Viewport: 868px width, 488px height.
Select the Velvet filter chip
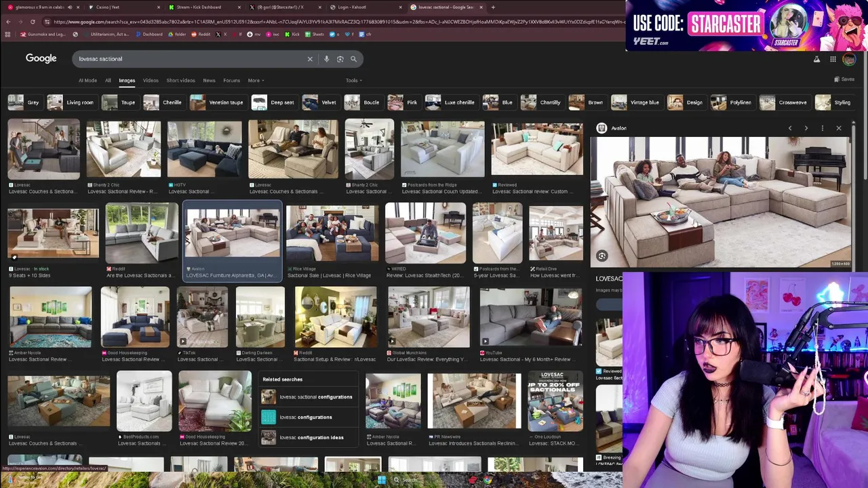tap(320, 102)
